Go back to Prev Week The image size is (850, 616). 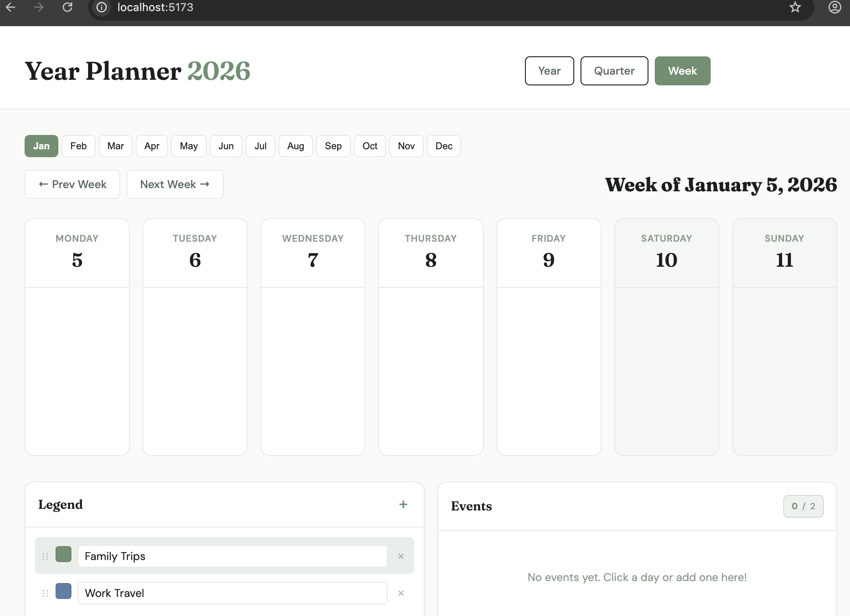(x=72, y=184)
